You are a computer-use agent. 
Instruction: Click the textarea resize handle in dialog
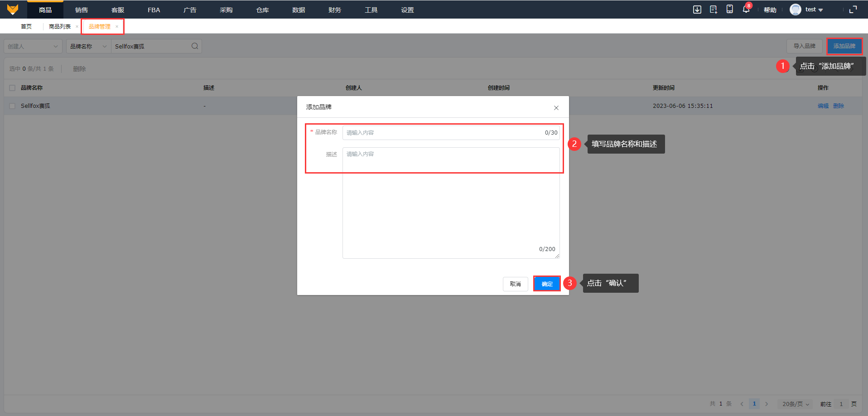[x=557, y=256]
